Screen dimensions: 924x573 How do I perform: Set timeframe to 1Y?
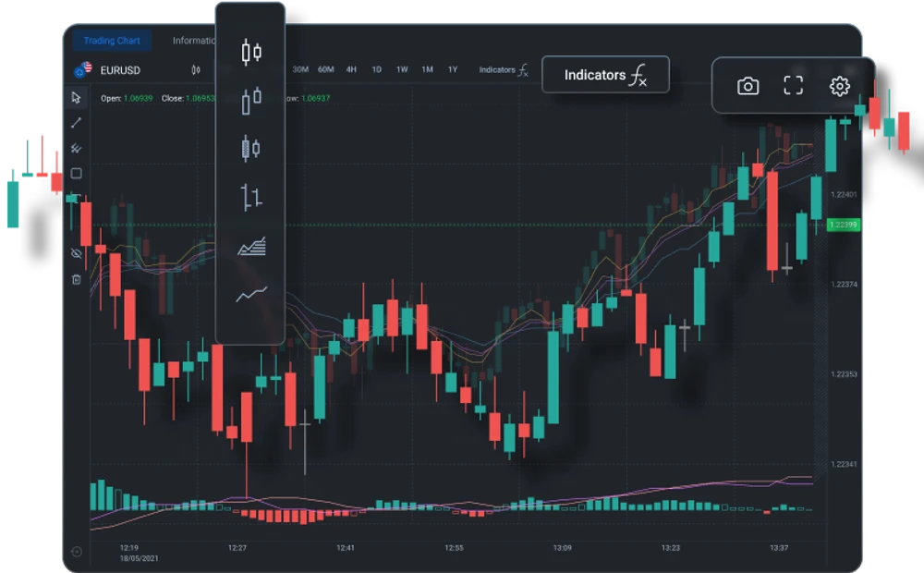(453, 69)
